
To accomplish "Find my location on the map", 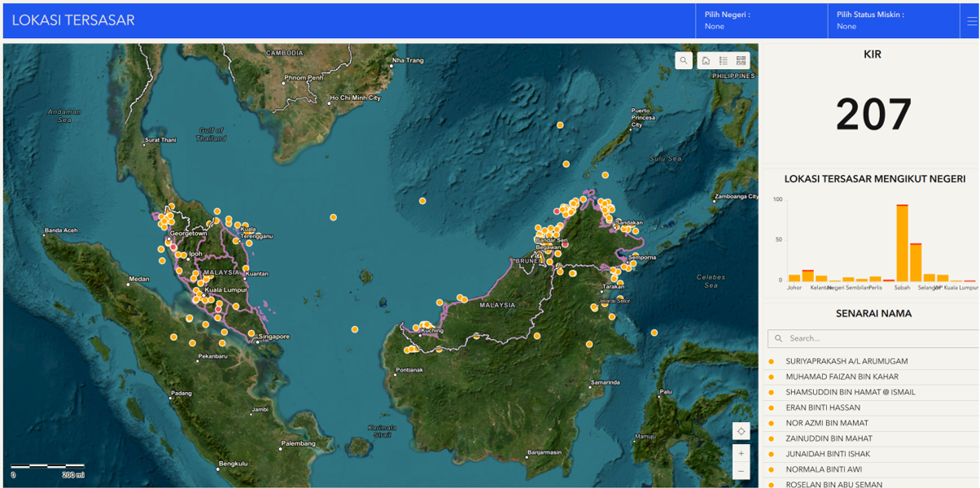I will [x=741, y=431].
